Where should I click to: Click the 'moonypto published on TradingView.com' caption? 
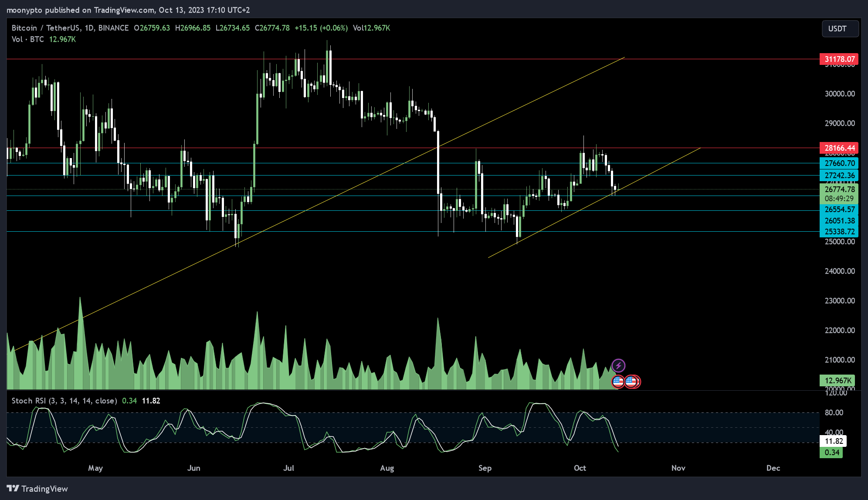pos(80,10)
